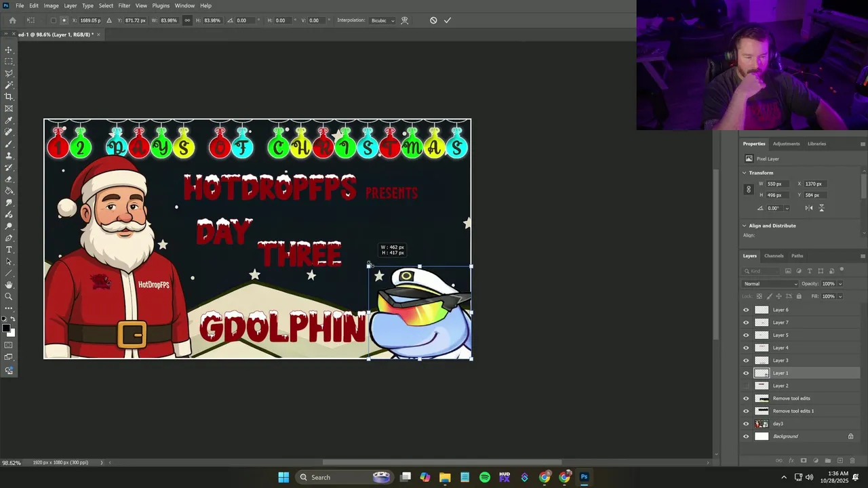
Task: Select the Clone Stamp tool
Action: pyautogui.click(x=9, y=156)
